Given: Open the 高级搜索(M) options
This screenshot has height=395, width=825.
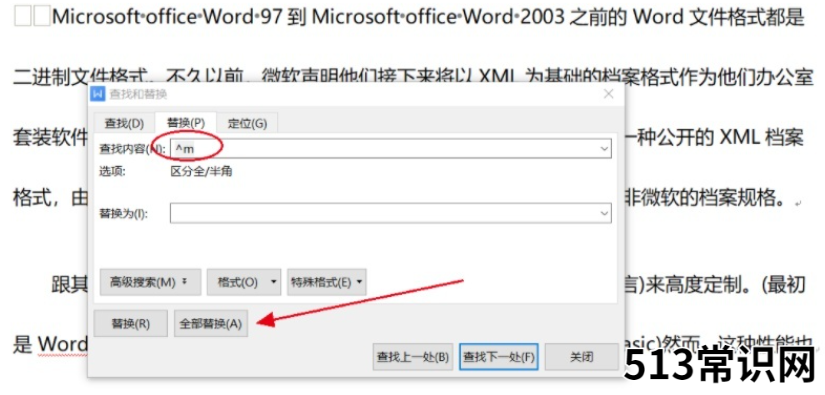Looking at the screenshot, I should (x=150, y=282).
